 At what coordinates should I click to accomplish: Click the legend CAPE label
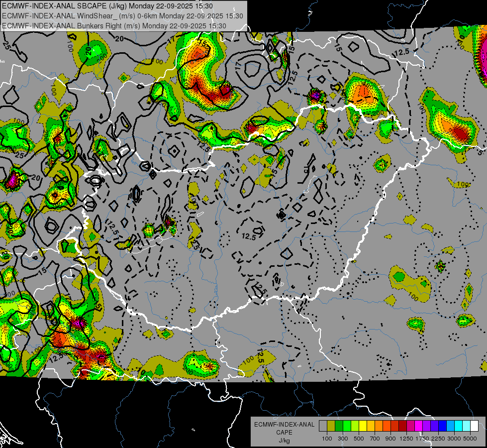[284, 433]
